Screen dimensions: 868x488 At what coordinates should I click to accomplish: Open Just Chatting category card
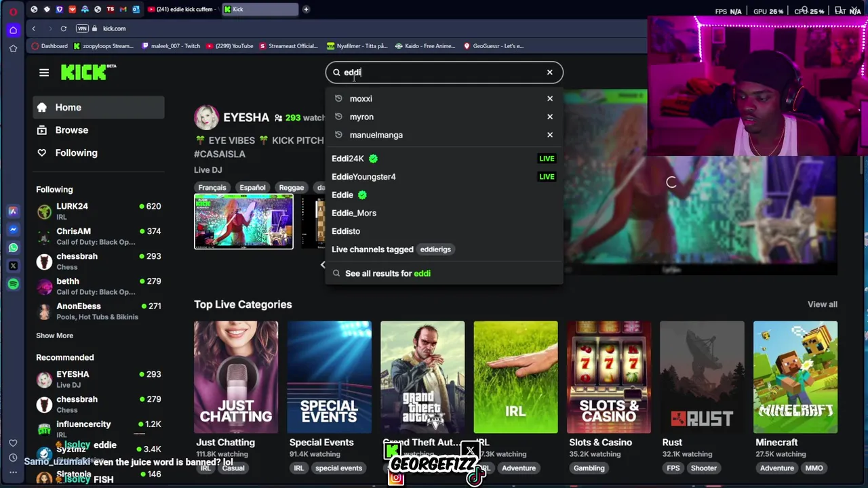[236, 377]
